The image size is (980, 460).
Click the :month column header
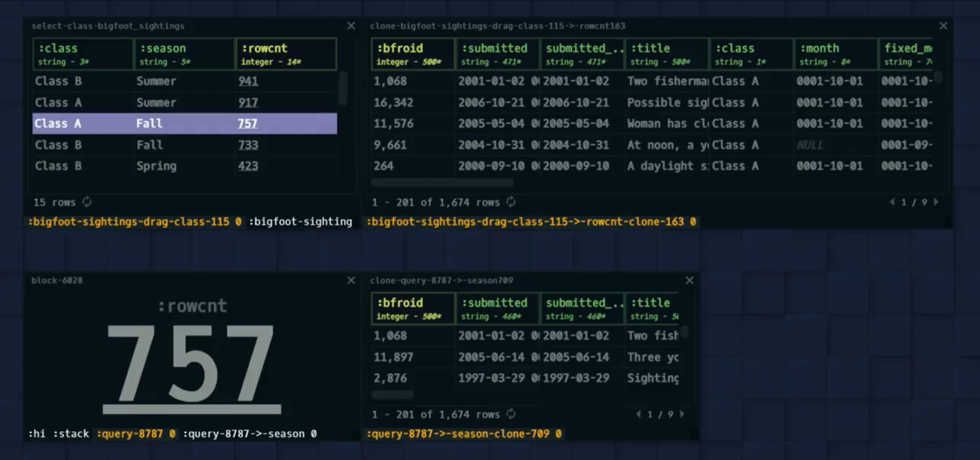836,54
